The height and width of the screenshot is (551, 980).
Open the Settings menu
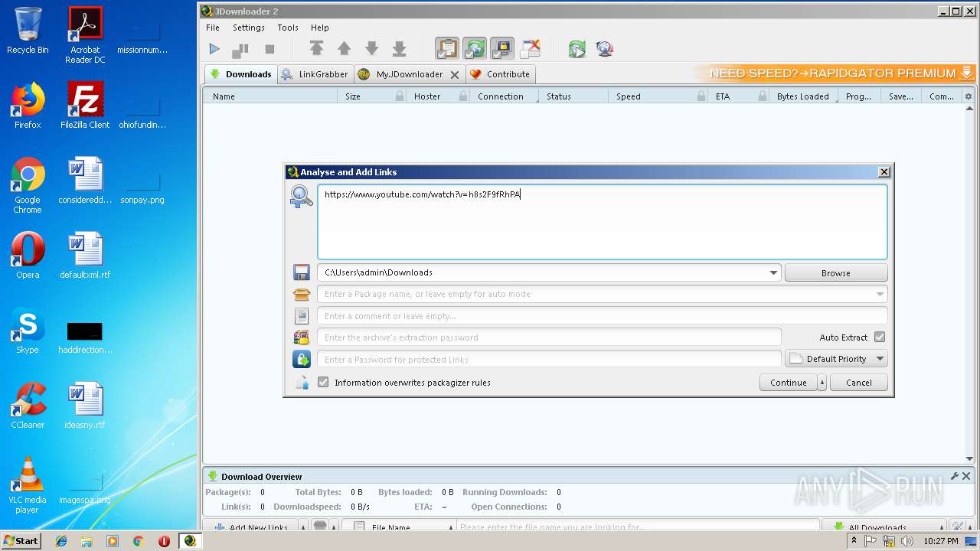click(249, 28)
